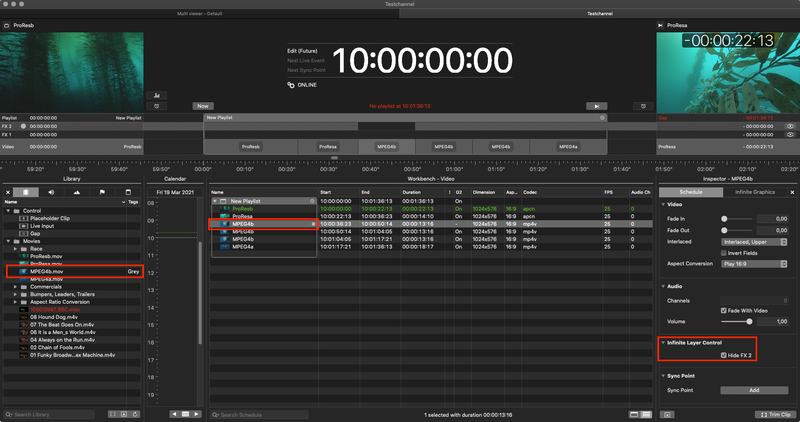800x422 pixels.
Task: Click the refresh icon at the library bottom
Action: [135, 414]
